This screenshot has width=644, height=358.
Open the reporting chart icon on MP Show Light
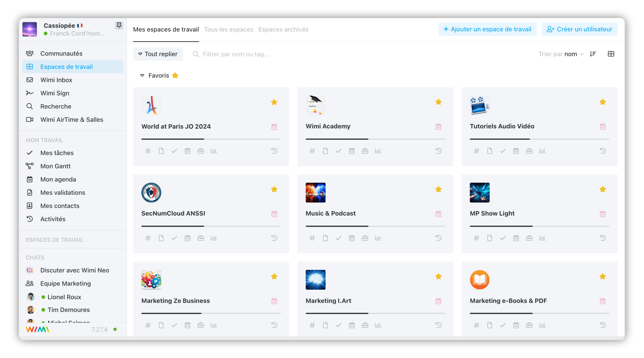542,238
